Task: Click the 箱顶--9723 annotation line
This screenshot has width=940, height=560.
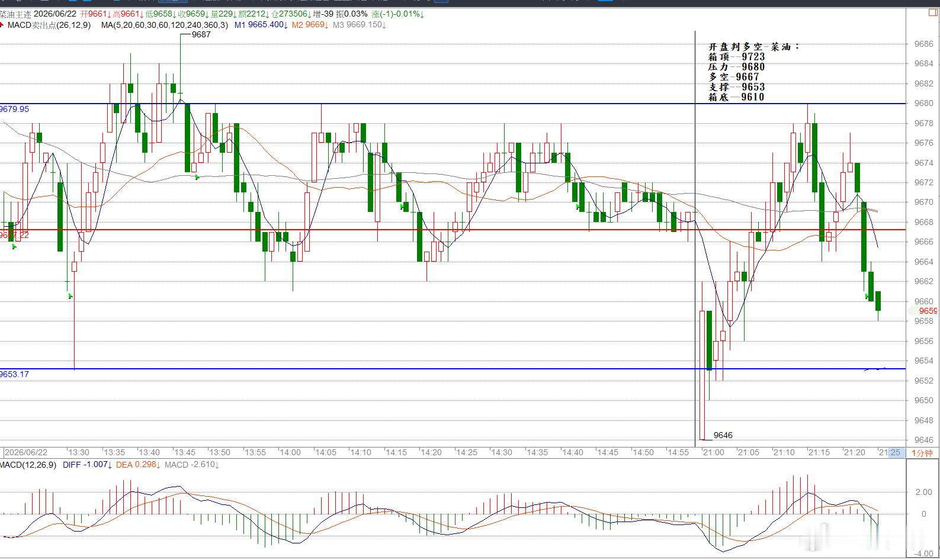Action: click(x=737, y=57)
